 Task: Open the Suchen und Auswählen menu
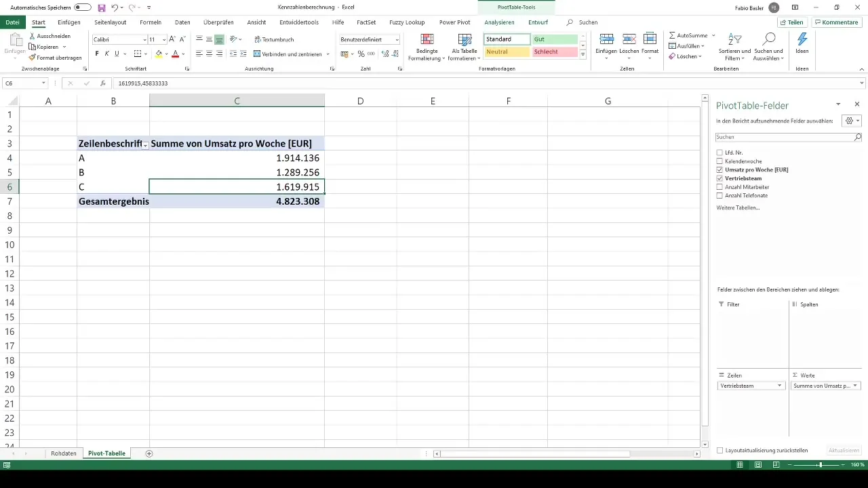tap(768, 47)
